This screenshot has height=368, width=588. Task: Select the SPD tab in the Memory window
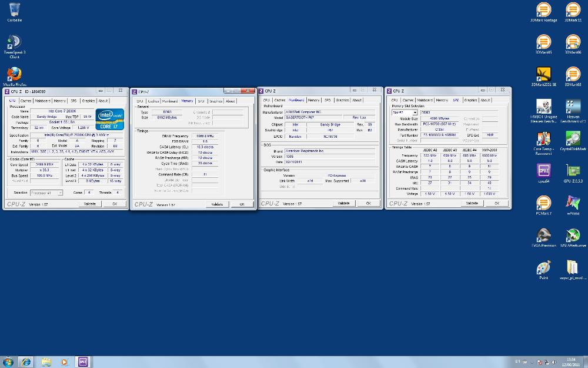pos(201,101)
